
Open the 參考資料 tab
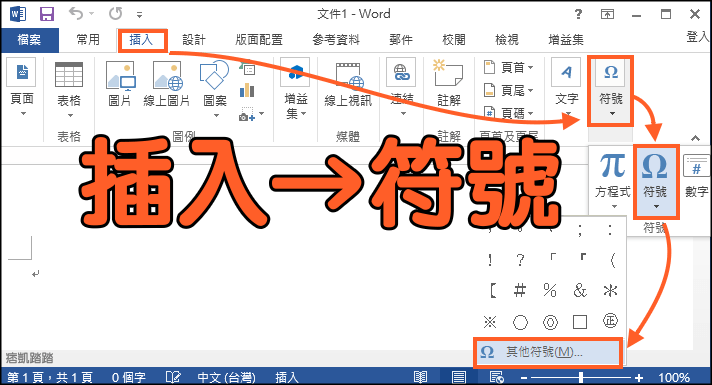336,40
